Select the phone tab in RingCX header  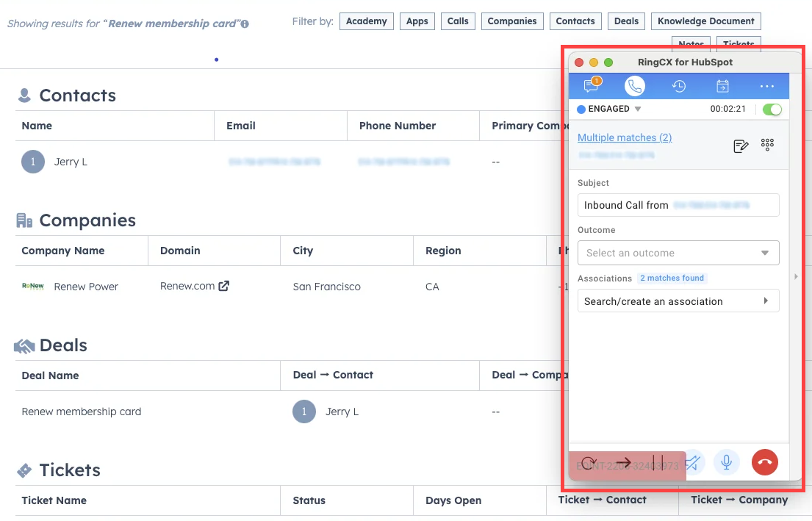pyautogui.click(x=634, y=86)
